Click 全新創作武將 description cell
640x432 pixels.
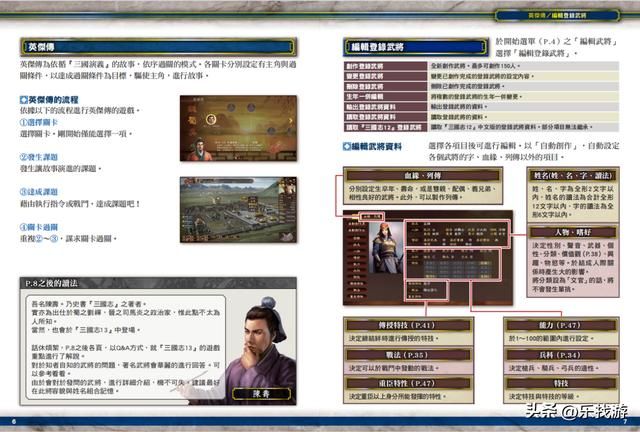[523, 66]
